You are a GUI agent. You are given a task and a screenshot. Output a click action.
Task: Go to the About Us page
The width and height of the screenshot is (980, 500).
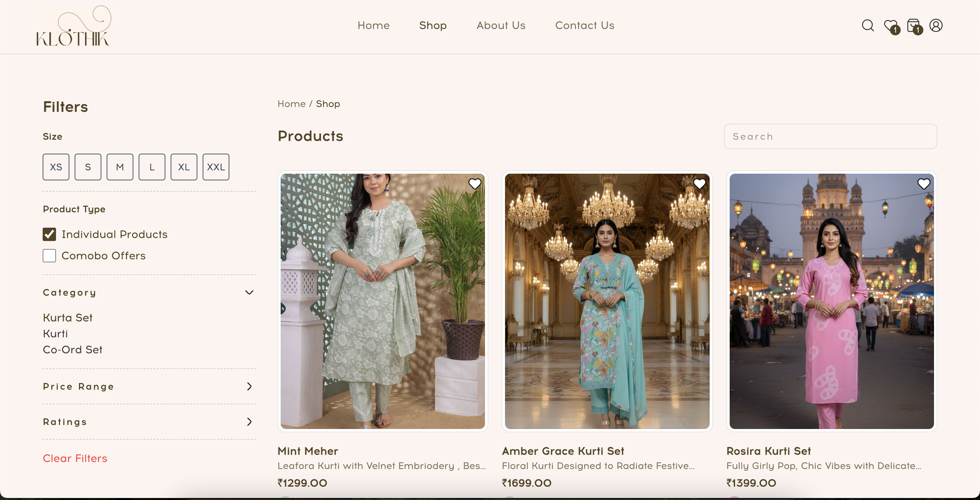[x=501, y=25]
